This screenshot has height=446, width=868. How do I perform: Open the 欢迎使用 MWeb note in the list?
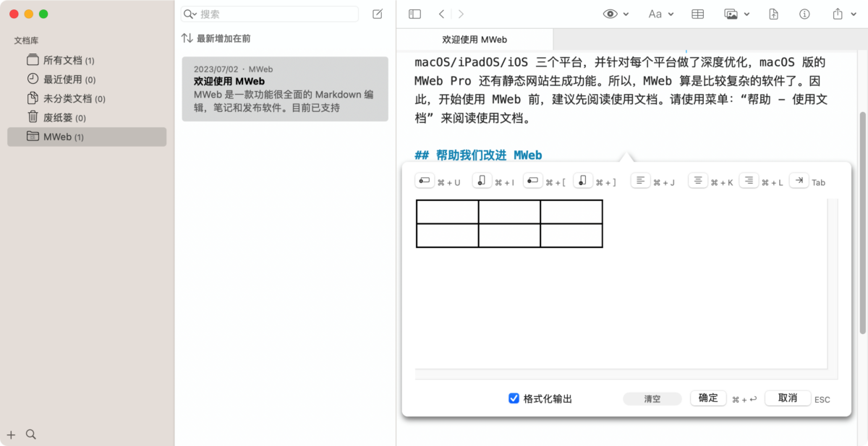285,89
